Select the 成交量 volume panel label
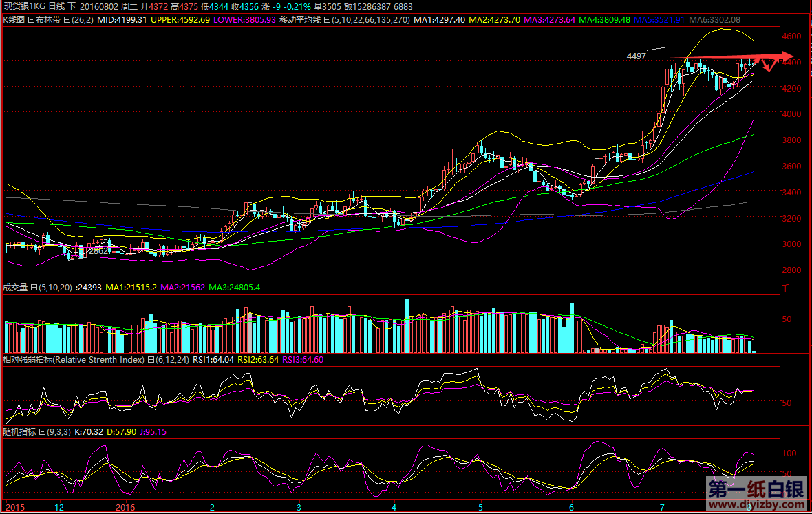This screenshot has height=514, width=812. pos(14,286)
